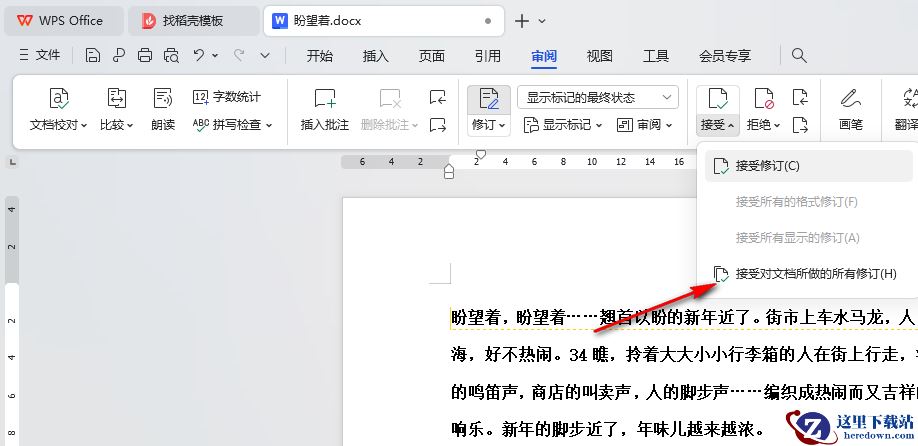Toggle the 修订 track changes icon
Image resolution: width=918 pixels, height=446 pixels.
488,98
